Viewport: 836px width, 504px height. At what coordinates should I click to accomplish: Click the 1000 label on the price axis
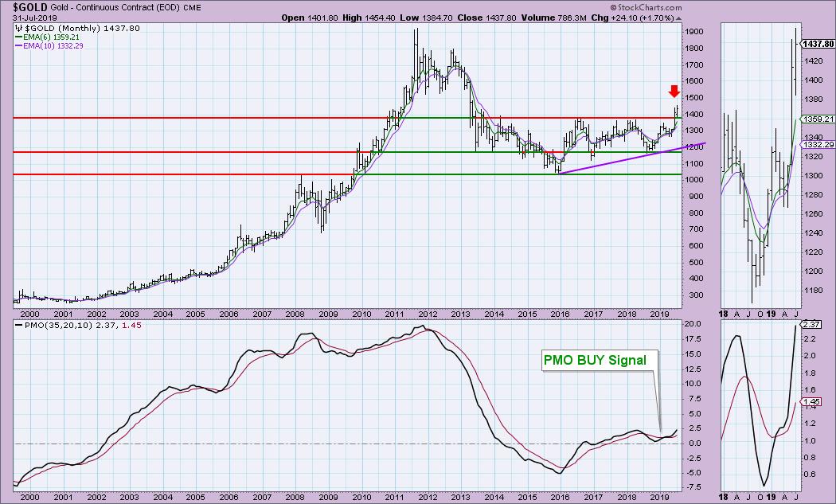tap(694, 180)
